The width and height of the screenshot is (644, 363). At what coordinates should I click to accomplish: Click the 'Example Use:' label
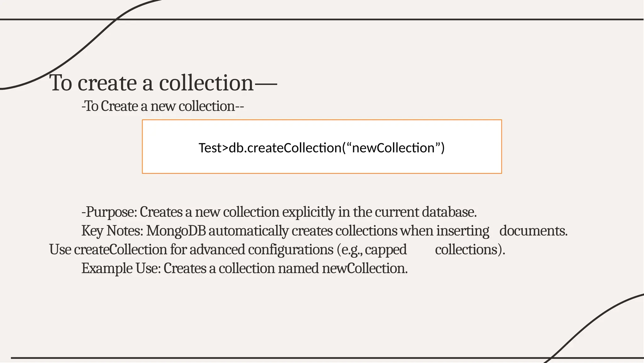pos(121,269)
